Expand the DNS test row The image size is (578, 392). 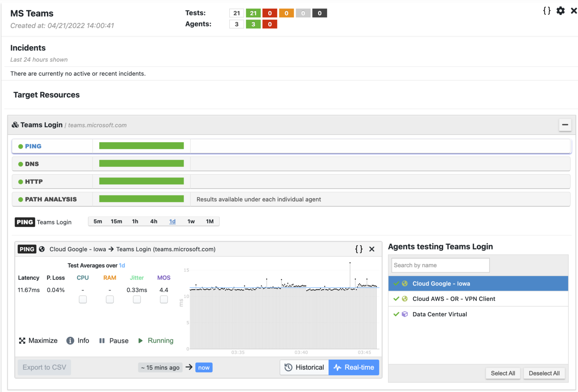pos(32,164)
